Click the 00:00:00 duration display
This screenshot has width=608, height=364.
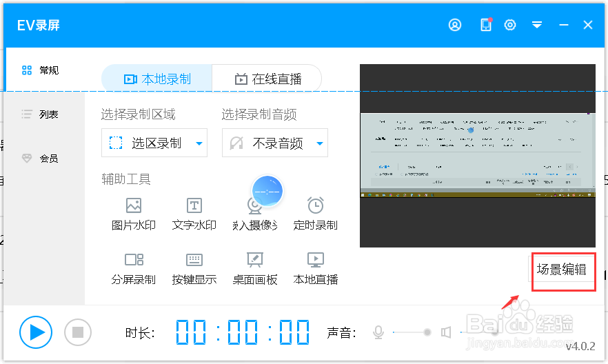click(243, 332)
